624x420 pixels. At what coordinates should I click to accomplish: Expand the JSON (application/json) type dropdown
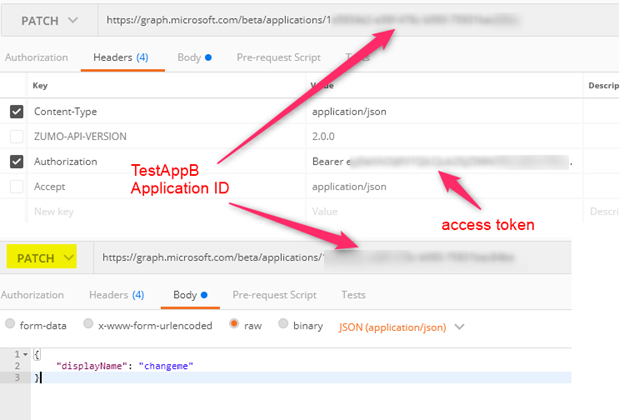tap(401, 325)
